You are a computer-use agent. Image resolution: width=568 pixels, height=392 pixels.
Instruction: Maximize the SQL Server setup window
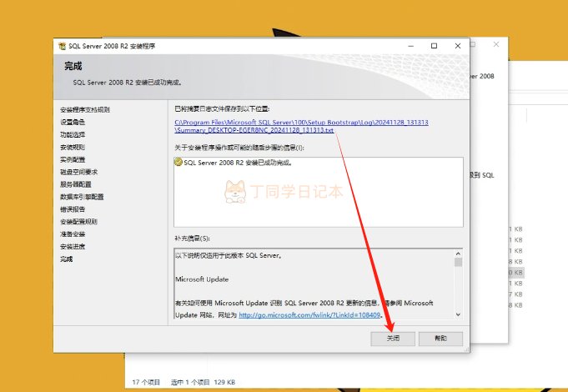[434, 46]
